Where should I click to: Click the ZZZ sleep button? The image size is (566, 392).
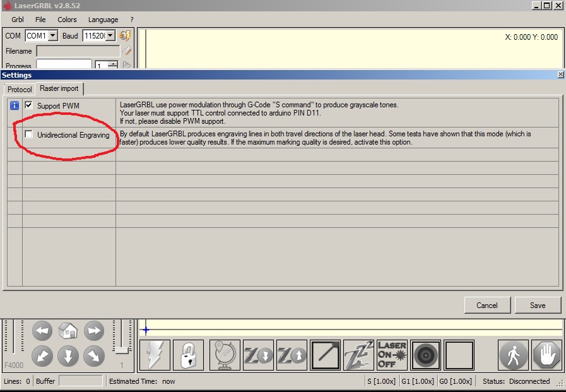(x=358, y=355)
